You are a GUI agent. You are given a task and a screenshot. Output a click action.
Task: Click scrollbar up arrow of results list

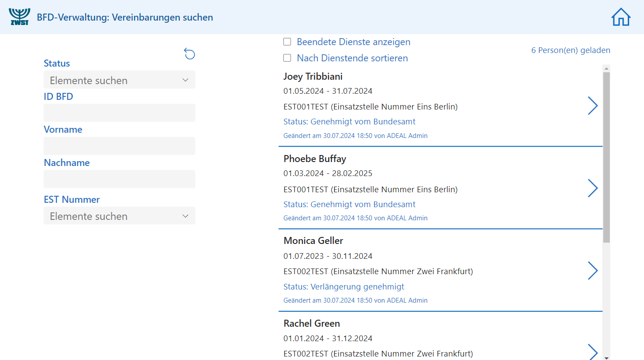[x=606, y=68]
